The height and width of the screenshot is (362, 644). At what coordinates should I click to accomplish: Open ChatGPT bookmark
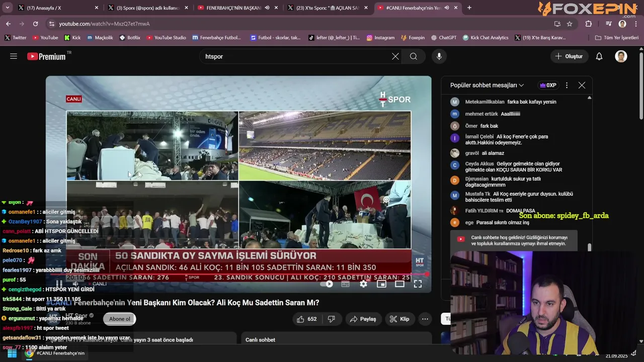443,38
